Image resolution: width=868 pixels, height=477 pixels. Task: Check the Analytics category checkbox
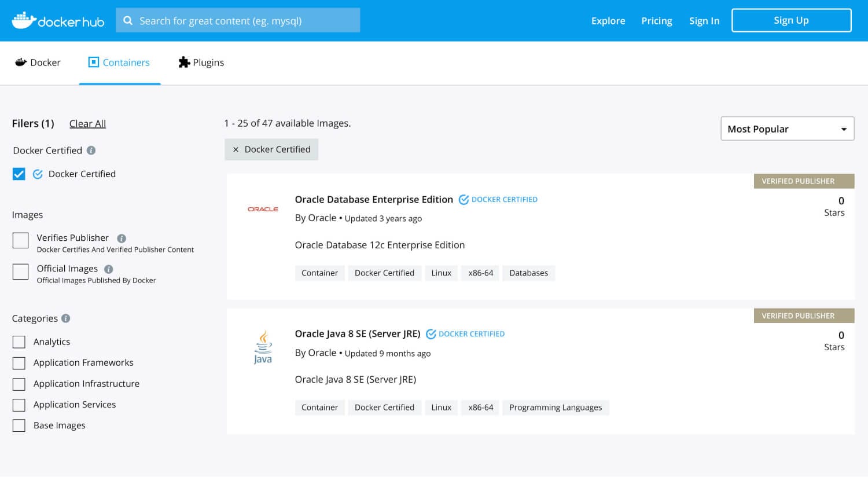(19, 342)
